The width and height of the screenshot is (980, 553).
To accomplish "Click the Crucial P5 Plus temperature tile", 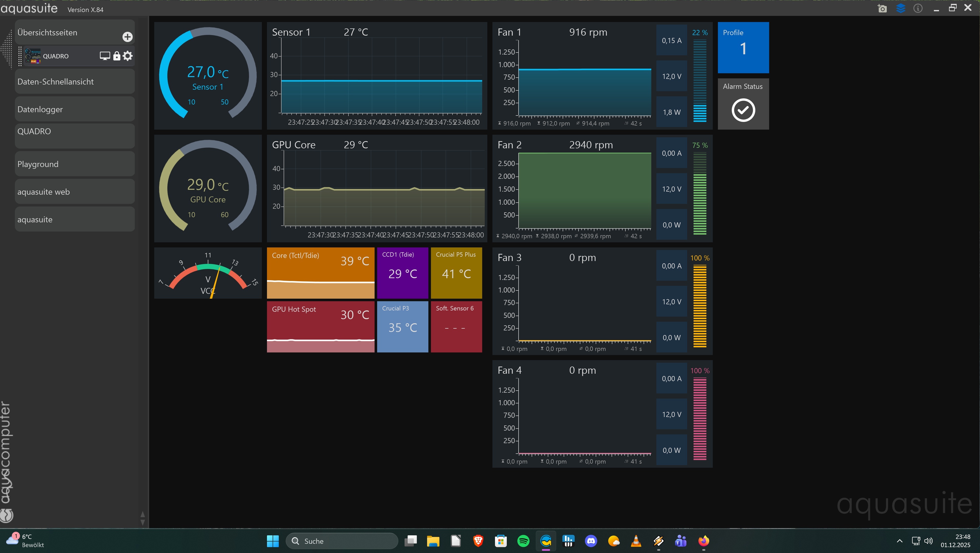I will 456,273.
